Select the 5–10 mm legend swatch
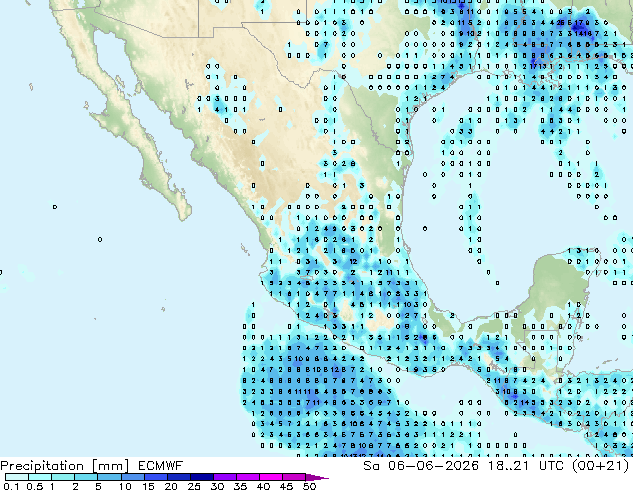This screenshot has height=490, width=634. 109,477
